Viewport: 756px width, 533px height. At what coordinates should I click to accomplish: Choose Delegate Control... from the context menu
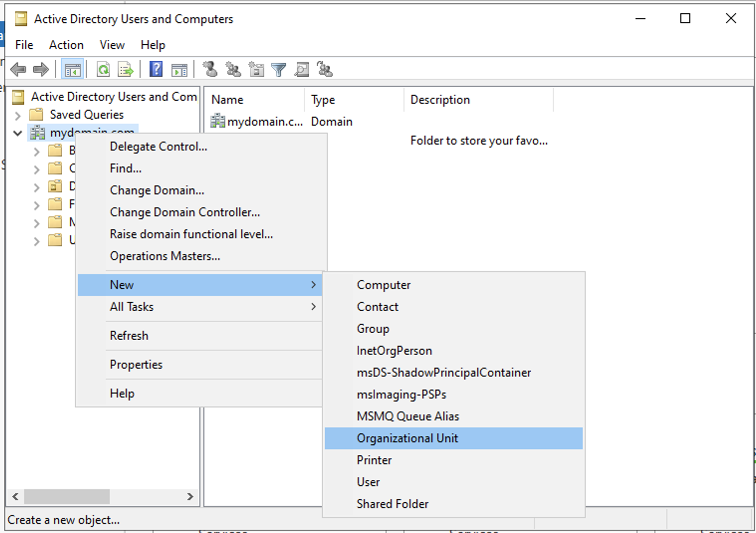(x=201, y=146)
